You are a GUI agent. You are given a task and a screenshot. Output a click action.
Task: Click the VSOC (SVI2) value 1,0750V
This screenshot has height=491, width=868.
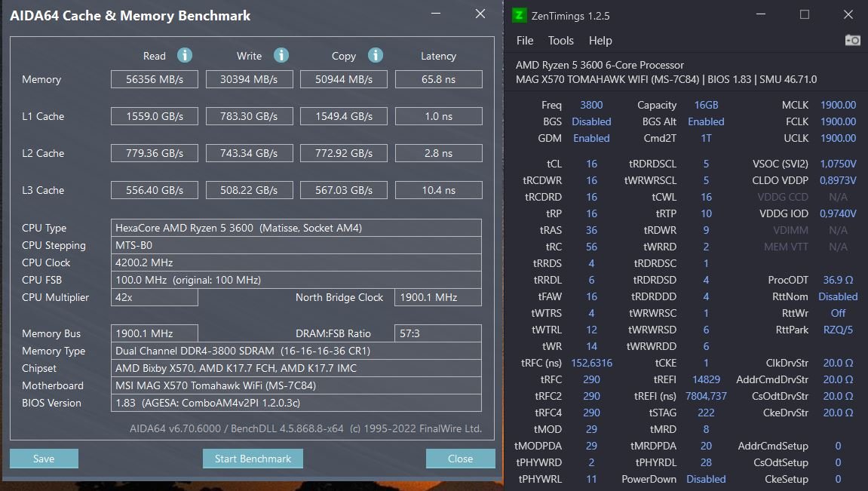pos(838,164)
